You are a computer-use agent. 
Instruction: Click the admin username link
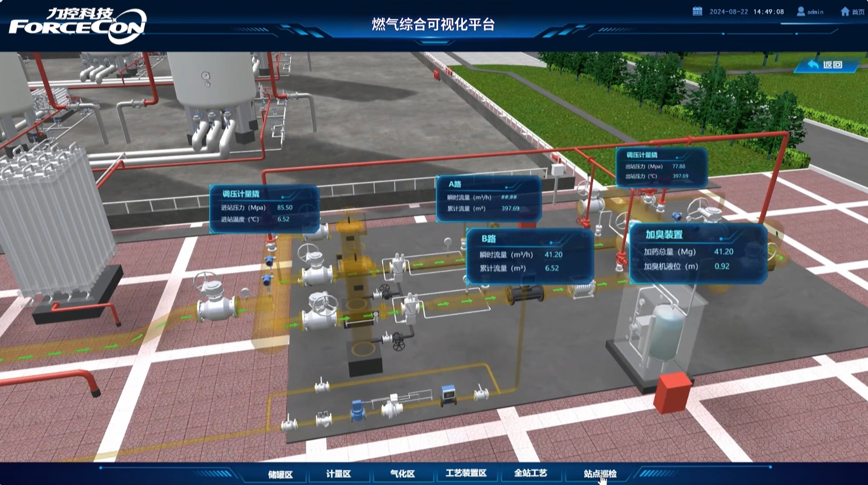point(815,12)
